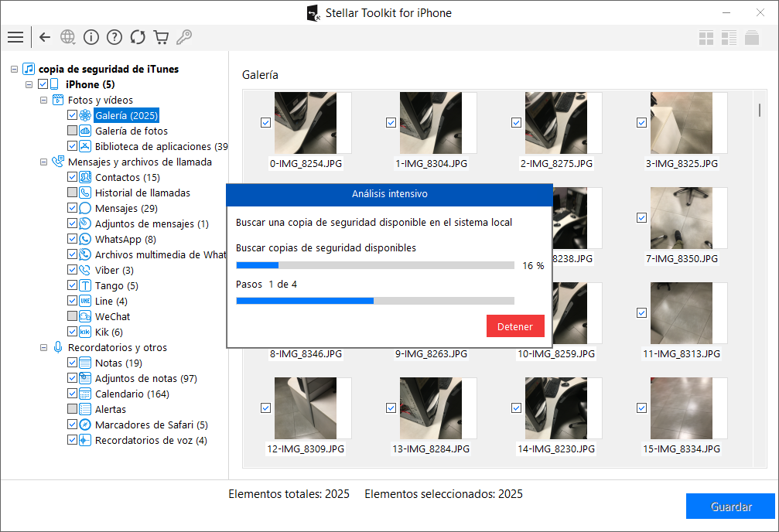
Task: Click the back arrow icon
Action: click(45, 37)
